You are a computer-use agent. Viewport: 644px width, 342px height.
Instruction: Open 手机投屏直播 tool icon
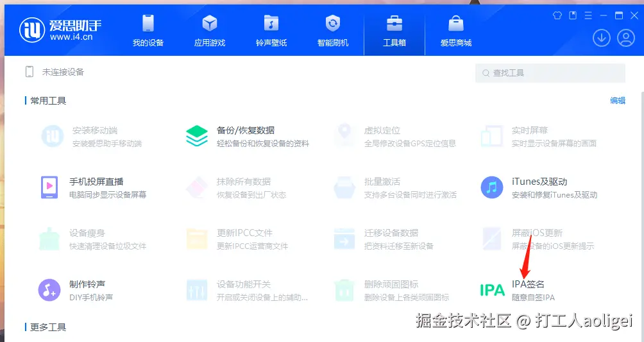49,187
